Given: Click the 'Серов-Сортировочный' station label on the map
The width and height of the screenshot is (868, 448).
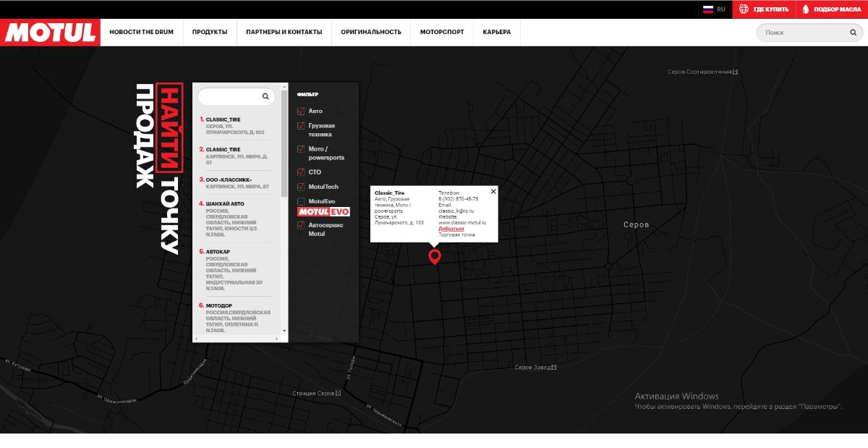Looking at the screenshot, I should tap(702, 72).
